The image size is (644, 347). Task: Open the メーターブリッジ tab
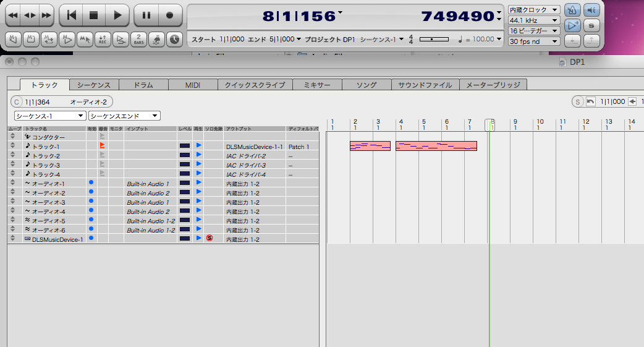[493, 85]
